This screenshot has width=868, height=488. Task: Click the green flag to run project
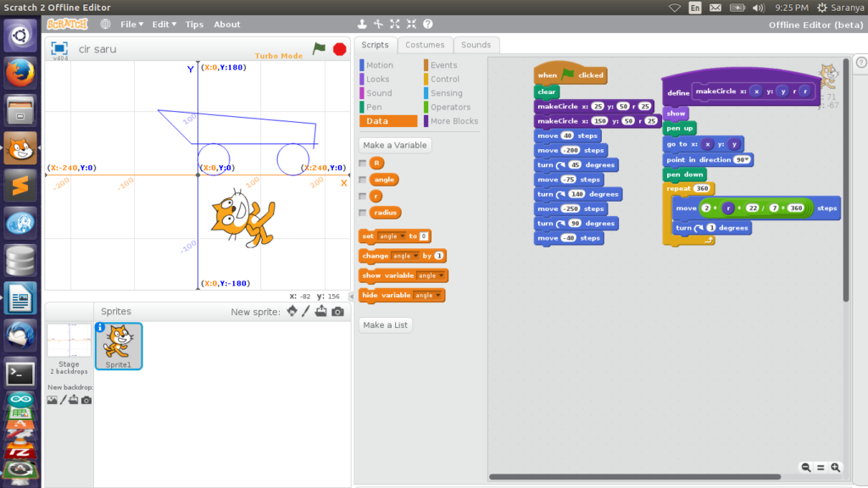[320, 49]
